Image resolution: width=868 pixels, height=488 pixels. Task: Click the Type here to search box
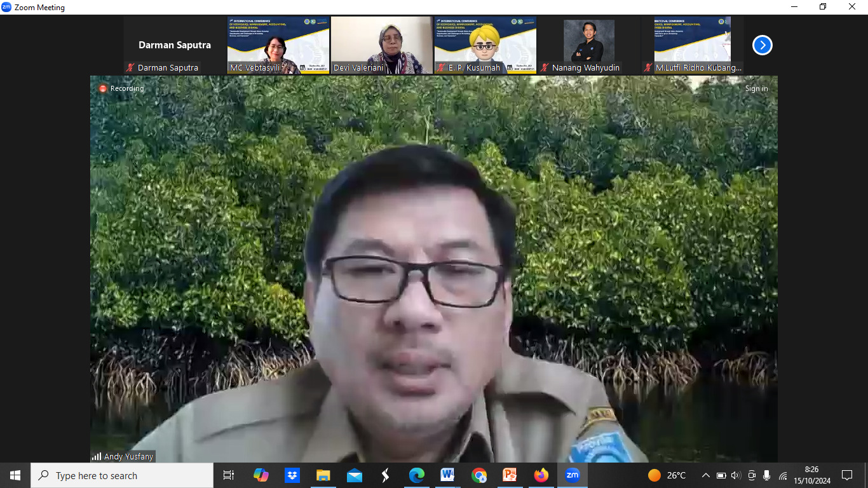122,475
